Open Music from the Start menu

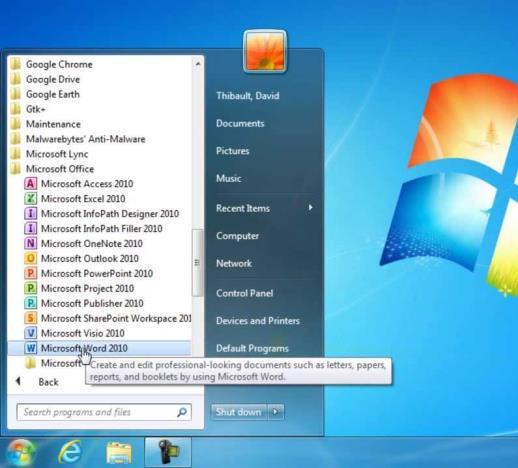coord(229,178)
